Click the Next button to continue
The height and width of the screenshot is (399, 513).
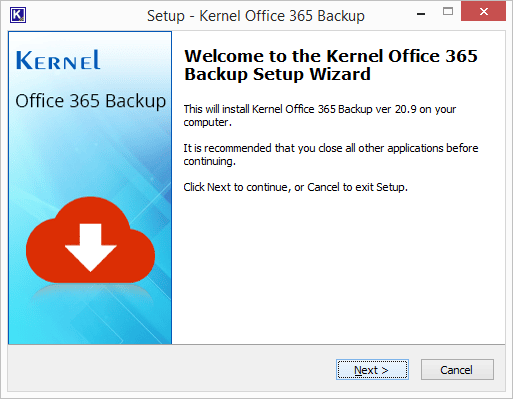point(372,370)
